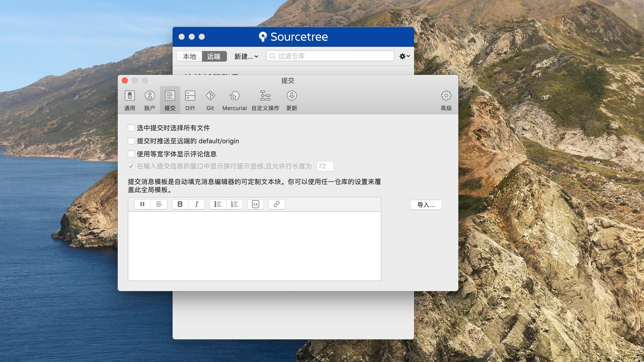Viewport: 644px width, 362px height.
Task: Open the Git preferences pane
Action: click(x=210, y=100)
